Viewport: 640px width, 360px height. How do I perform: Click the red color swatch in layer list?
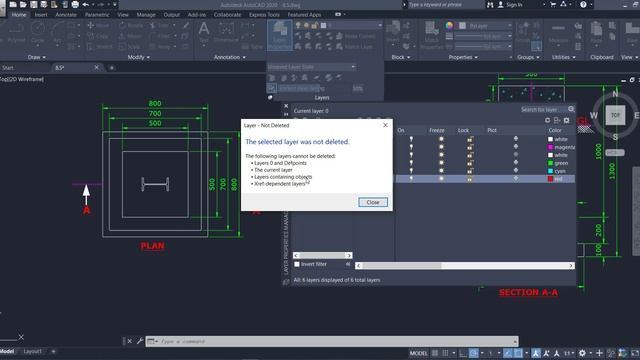click(x=550, y=179)
